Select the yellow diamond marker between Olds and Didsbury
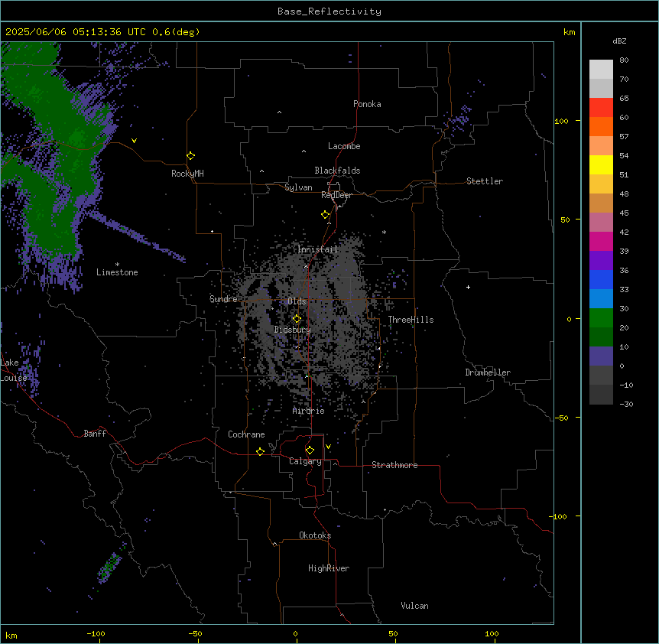 coord(297,319)
